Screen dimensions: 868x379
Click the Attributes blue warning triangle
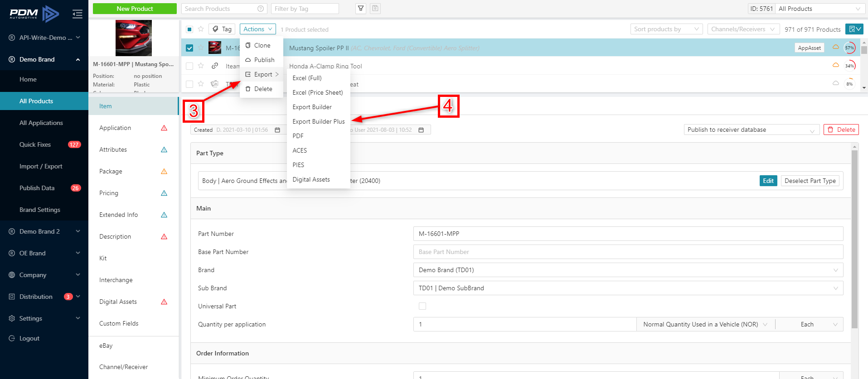point(164,149)
